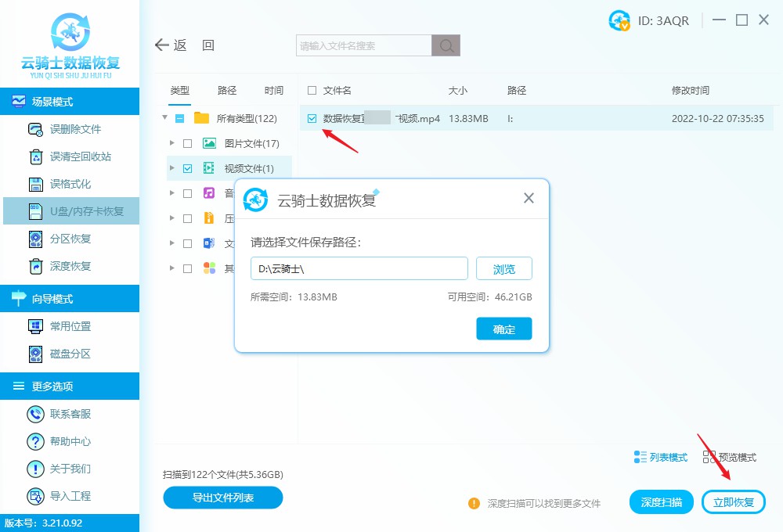Open 联系客服 customer service
783x532 pixels.
(x=36, y=414)
